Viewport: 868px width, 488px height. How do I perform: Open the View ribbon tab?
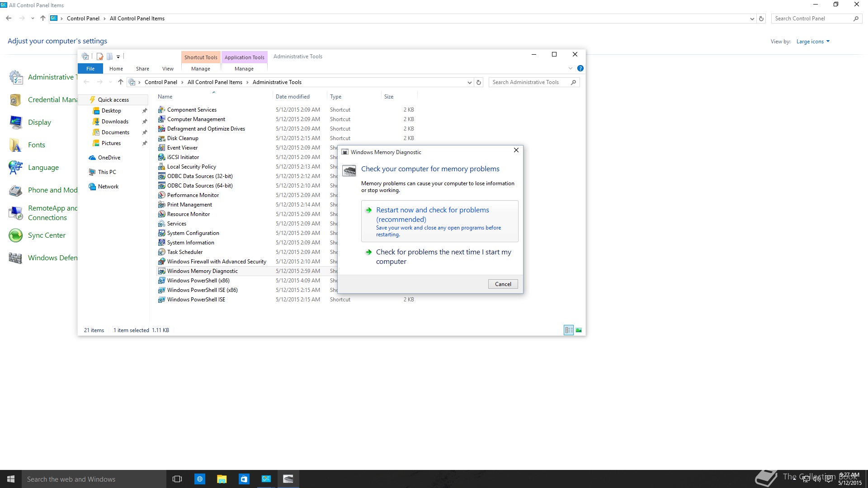pos(168,69)
